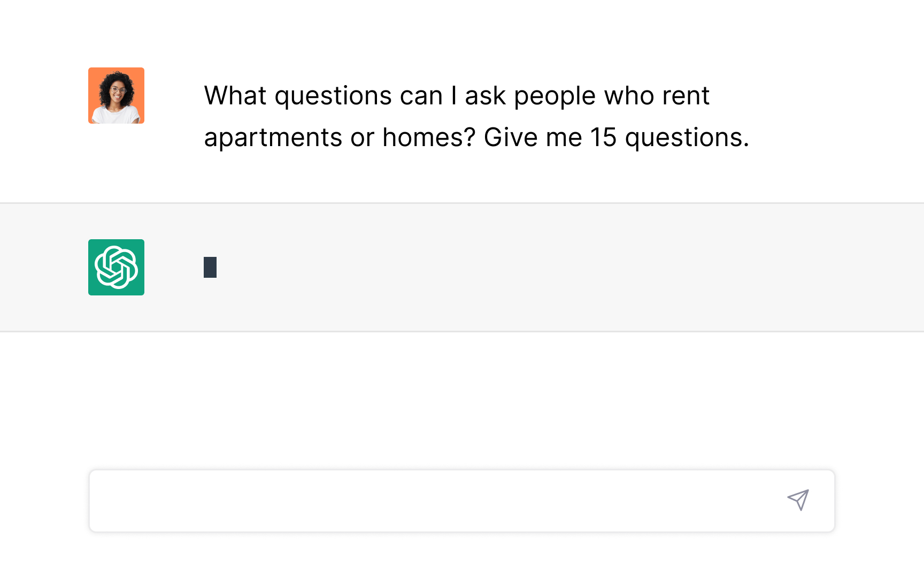Click the dark typing cursor block

[x=210, y=267]
